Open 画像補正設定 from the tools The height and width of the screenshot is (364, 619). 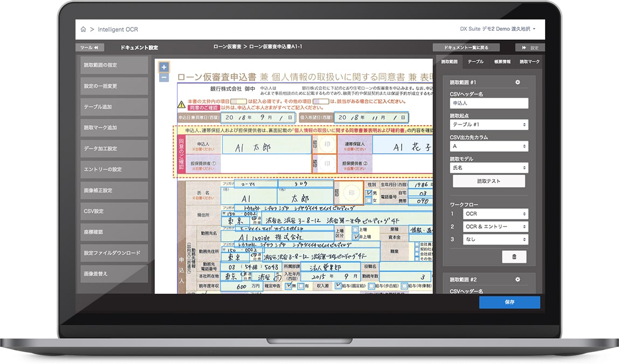tap(114, 190)
